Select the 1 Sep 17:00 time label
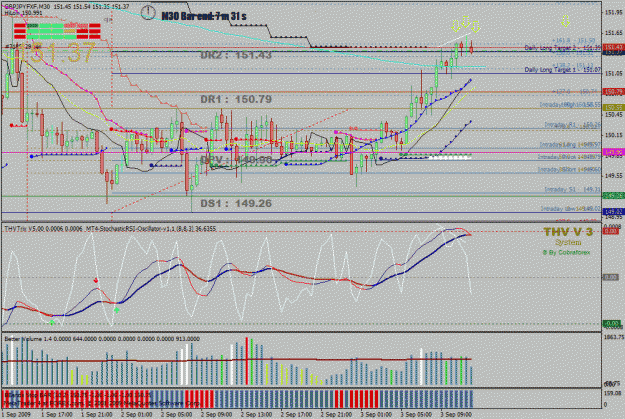Viewport: 625px width, 419px height. click(57, 415)
